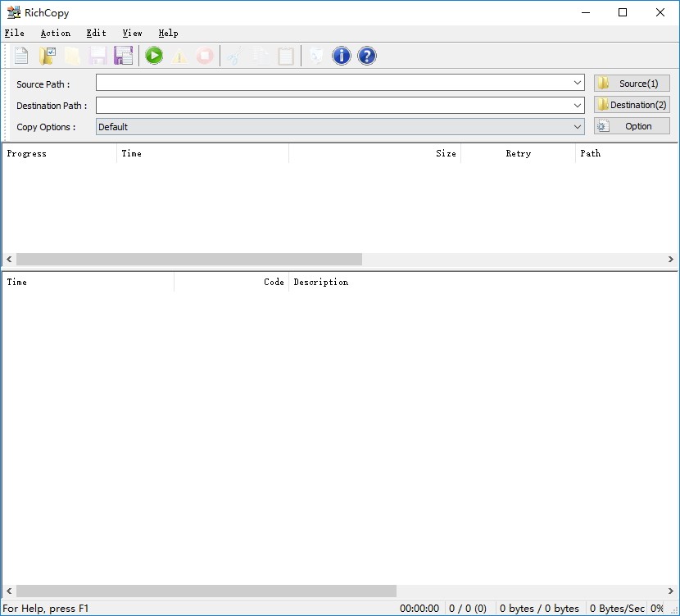This screenshot has width=680, height=616.
Task: Start copy with the green play button
Action: [154, 56]
